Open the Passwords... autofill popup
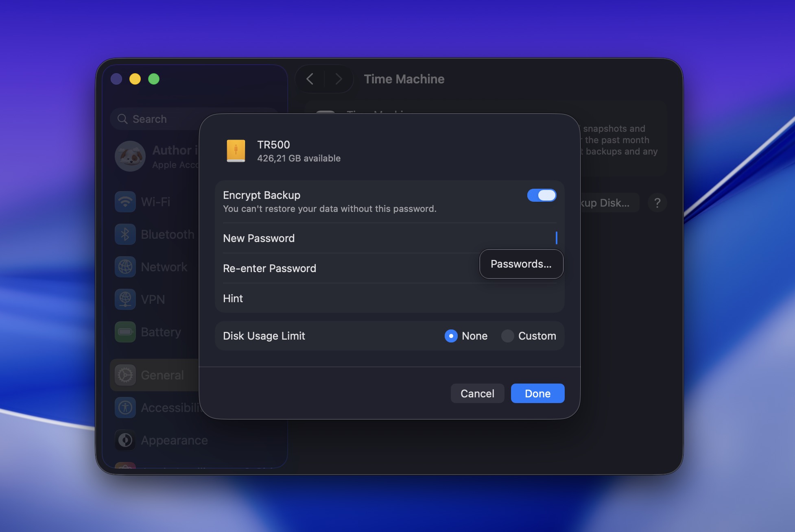The image size is (795, 532). click(521, 264)
